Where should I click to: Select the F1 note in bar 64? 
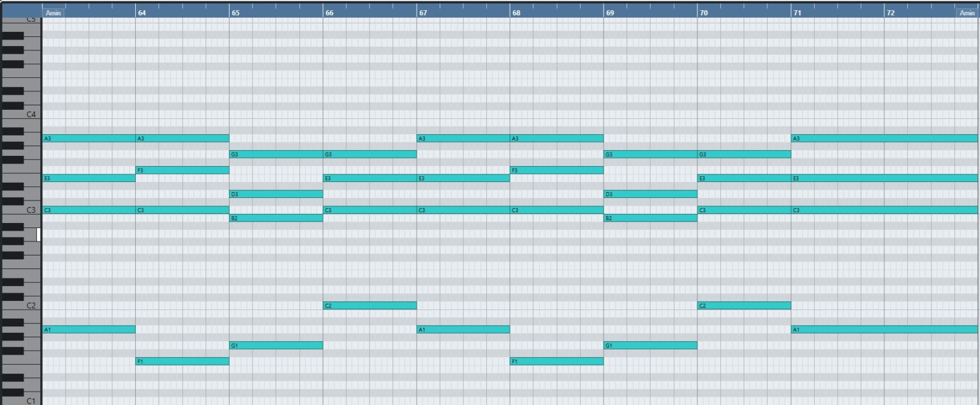tap(182, 362)
